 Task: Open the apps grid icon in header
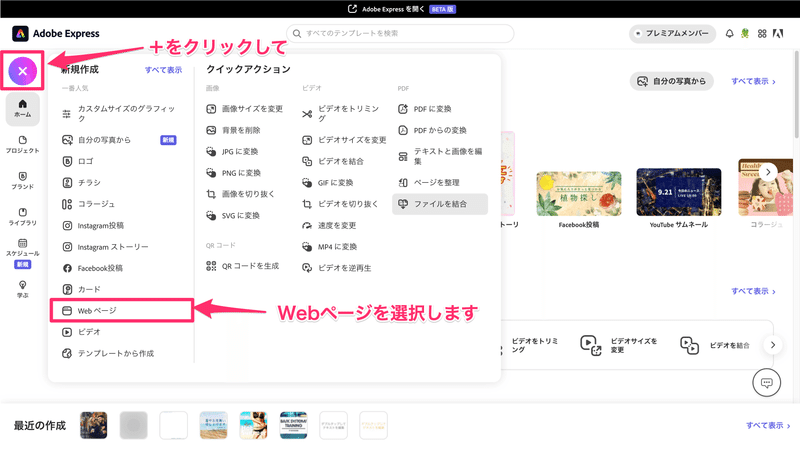(x=762, y=34)
